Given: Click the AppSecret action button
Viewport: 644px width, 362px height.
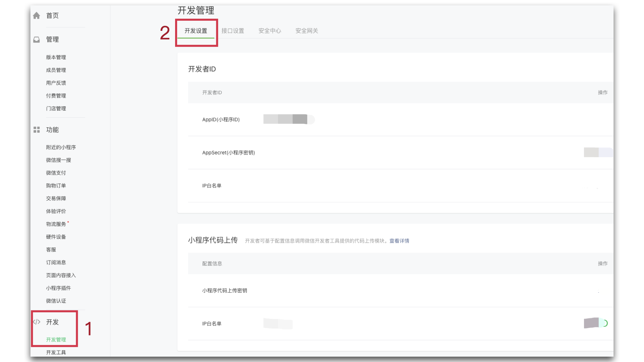Looking at the screenshot, I should point(598,153).
